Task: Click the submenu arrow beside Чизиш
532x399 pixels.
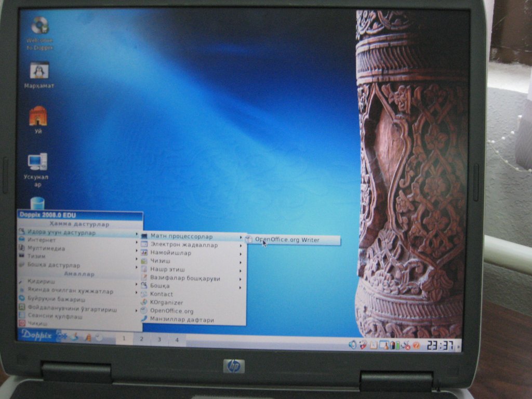Action: (241, 262)
